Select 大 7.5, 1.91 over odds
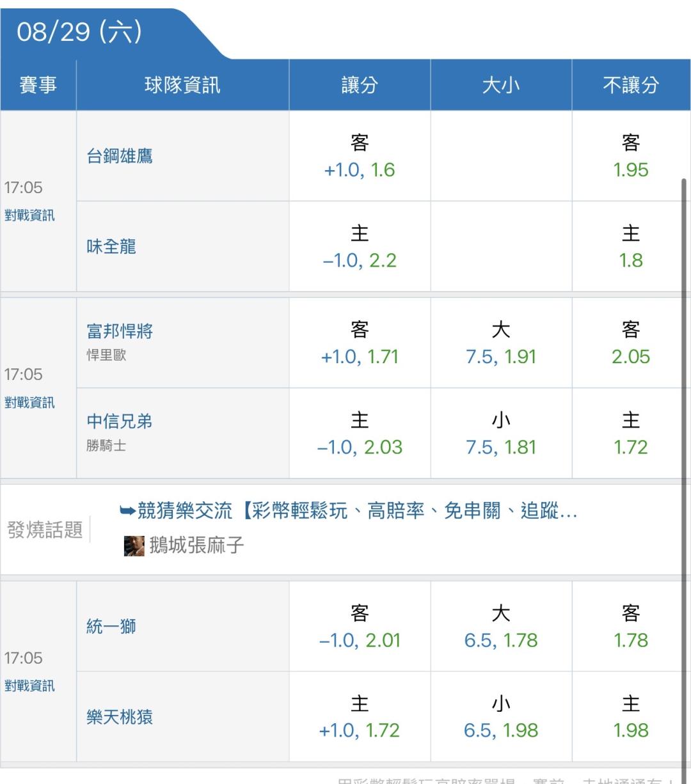The height and width of the screenshot is (784, 691). (501, 343)
